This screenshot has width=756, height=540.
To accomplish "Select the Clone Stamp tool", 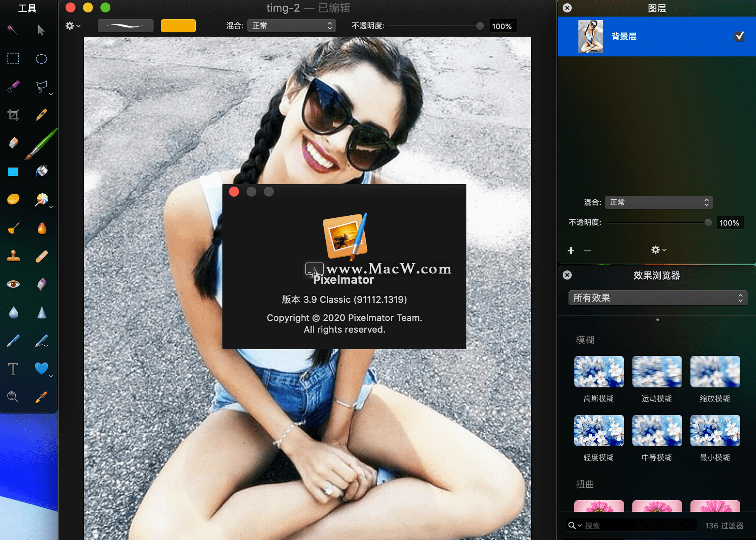I will [x=13, y=256].
